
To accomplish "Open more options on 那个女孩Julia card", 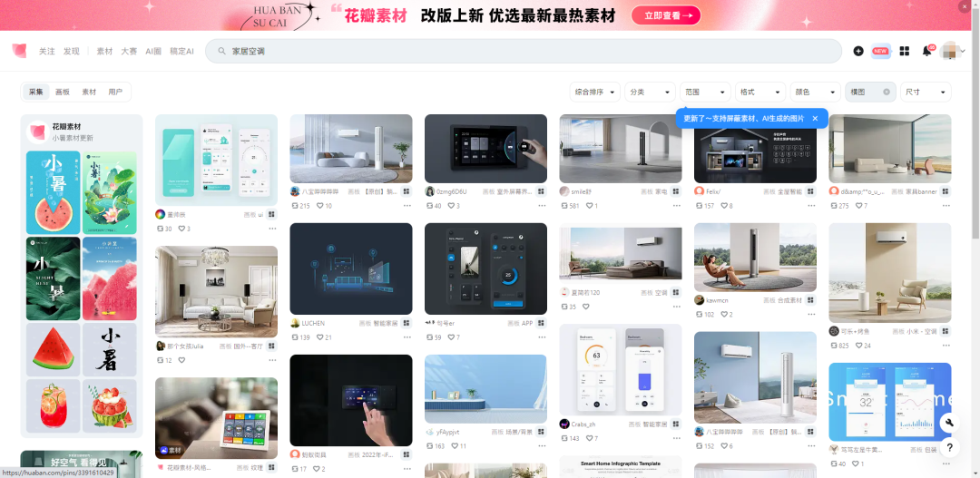I will (x=272, y=360).
